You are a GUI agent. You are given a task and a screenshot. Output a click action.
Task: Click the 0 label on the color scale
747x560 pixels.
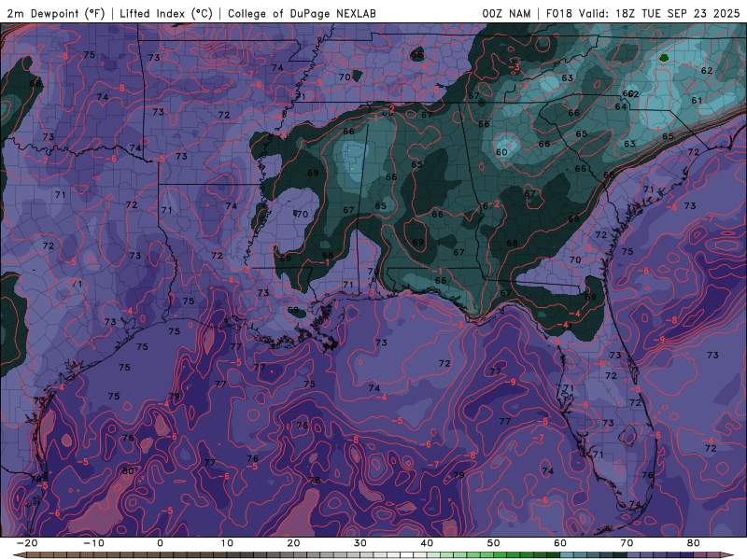(x=160, y=543)
